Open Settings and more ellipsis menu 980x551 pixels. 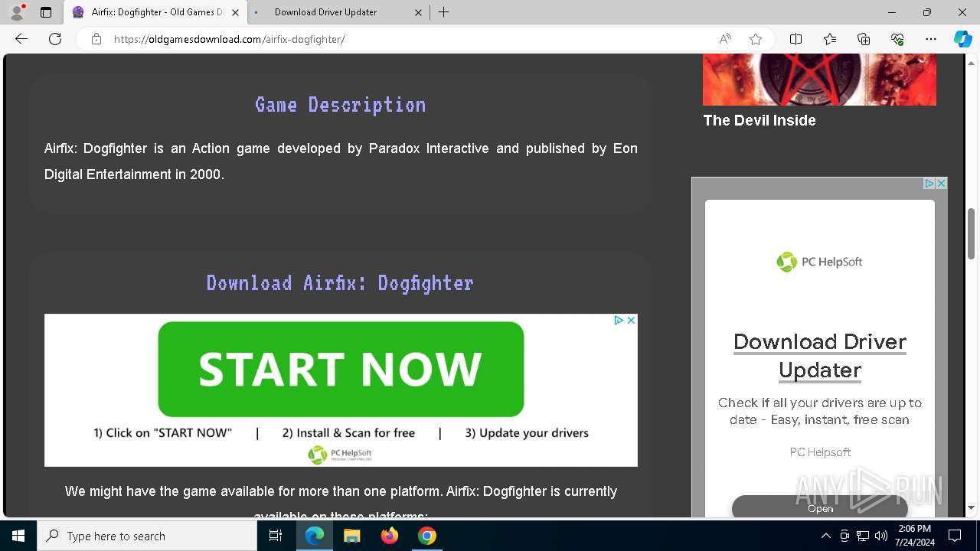tap(931, 39)
